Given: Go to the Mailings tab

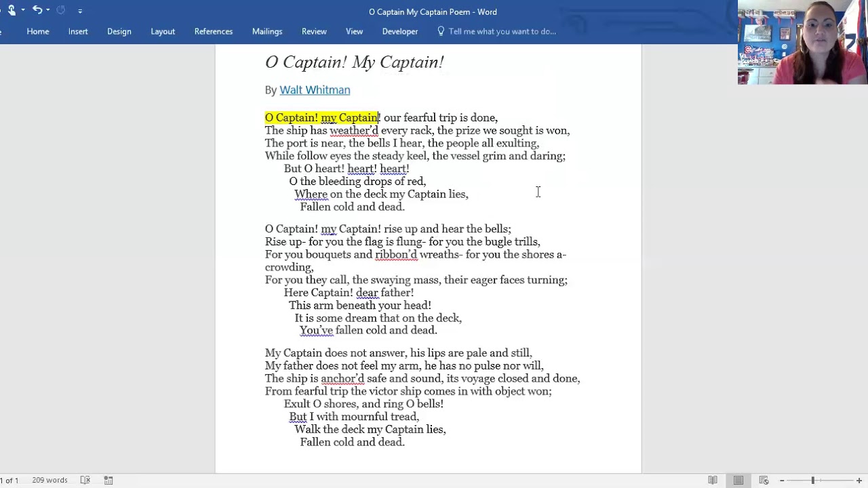Looking at the screenshot, I should pos(267,31).
